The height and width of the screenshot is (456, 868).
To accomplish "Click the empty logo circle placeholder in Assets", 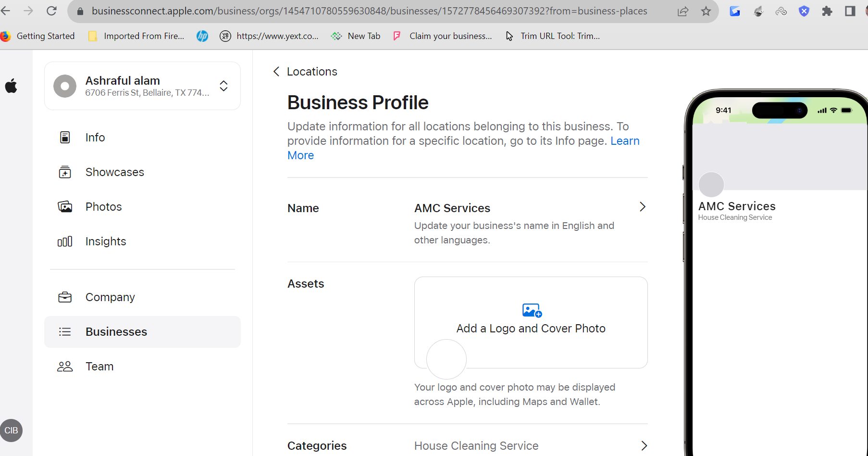I will coord(446,359).
